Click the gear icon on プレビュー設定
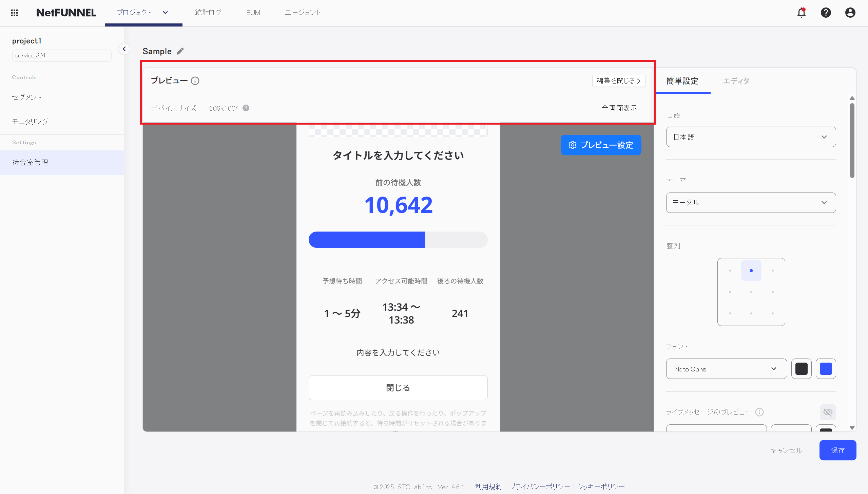 point(572,145)
